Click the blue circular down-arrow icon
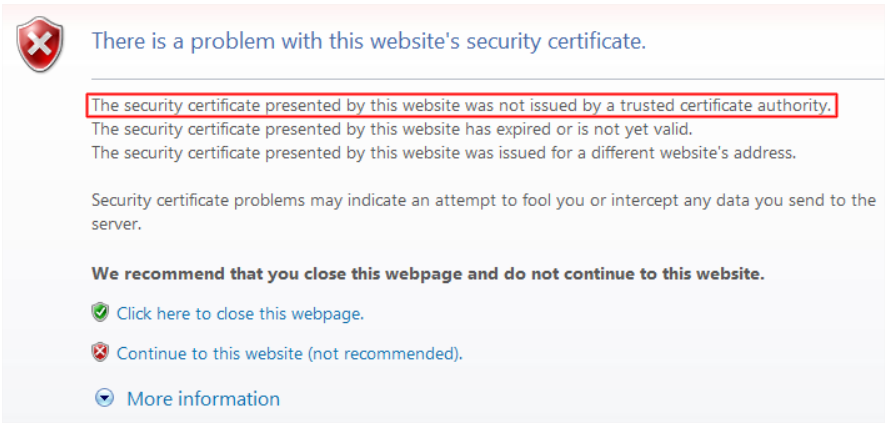This screenshot has width=890, height=426. pyautogui.click(x=105, y=399)
